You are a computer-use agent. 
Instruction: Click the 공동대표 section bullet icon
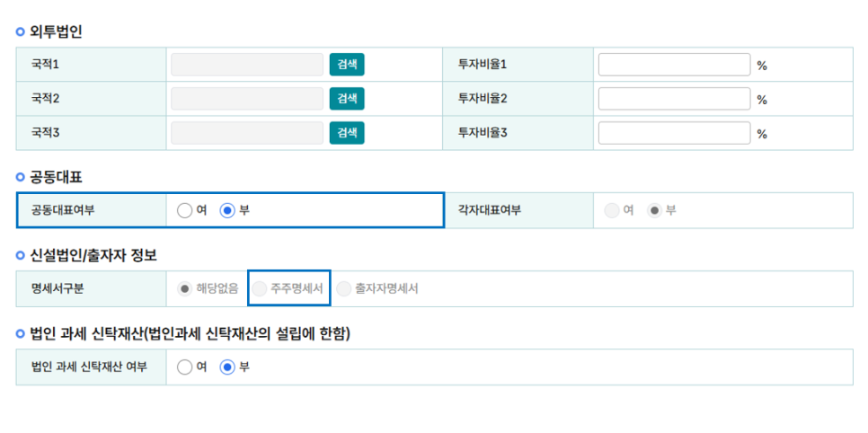tap(21, 177)
